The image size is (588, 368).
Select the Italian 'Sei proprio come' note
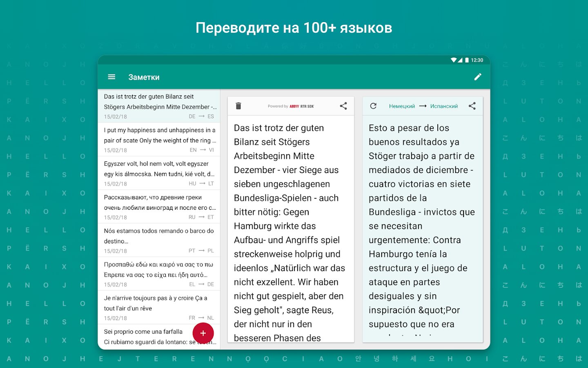[143, 336]
